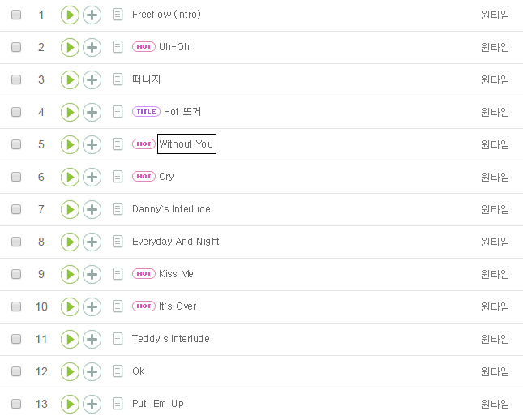Check the box for track 9

click(x=16, y=274)
